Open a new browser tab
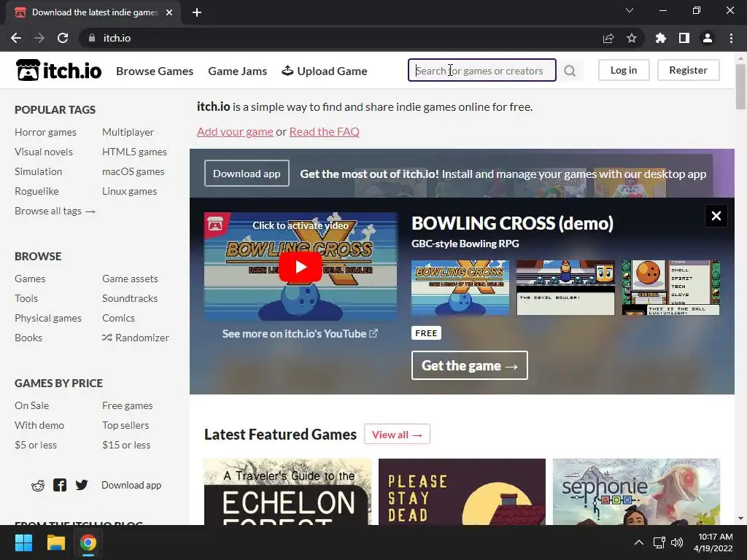Screen dimensions: 747x560 (x=197, y=12)
